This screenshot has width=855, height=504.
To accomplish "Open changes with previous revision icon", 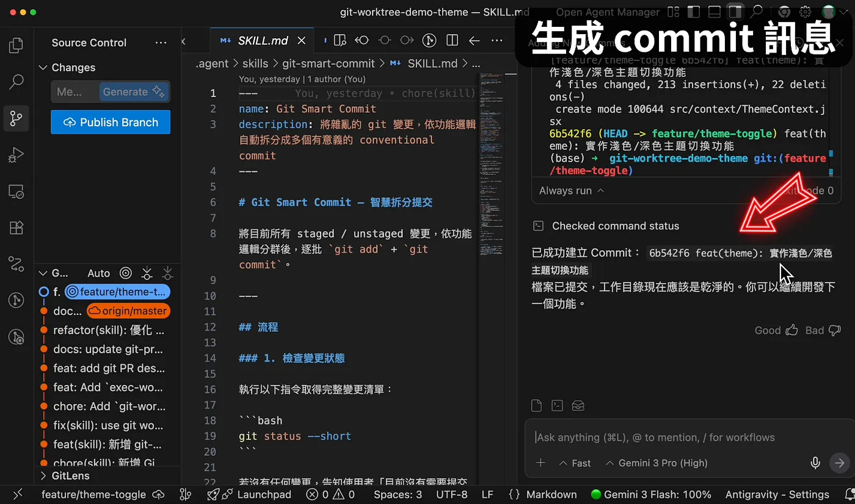I will [362, 41].
